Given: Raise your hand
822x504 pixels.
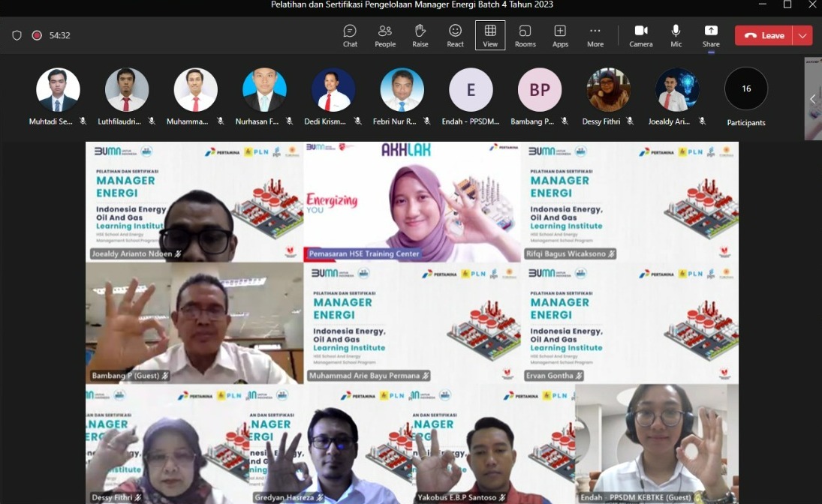Looking at the screenshot, I should 420,34.
